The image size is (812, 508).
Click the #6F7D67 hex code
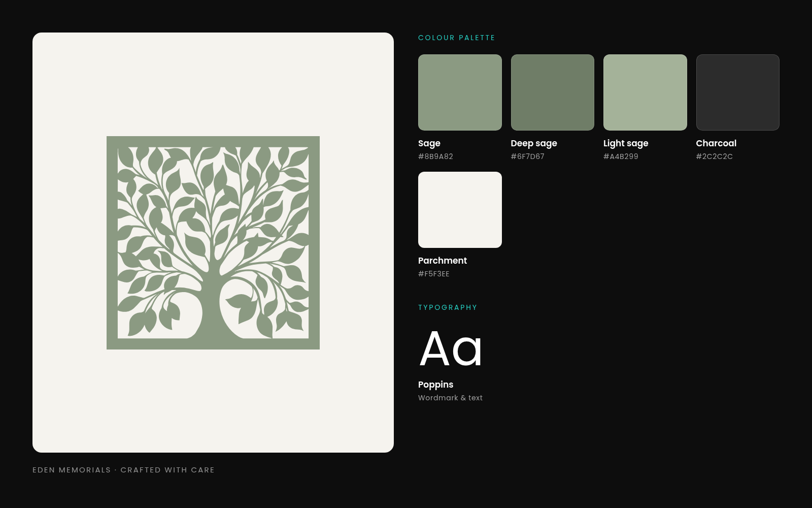pyautogui.click(x=528, y=156)
